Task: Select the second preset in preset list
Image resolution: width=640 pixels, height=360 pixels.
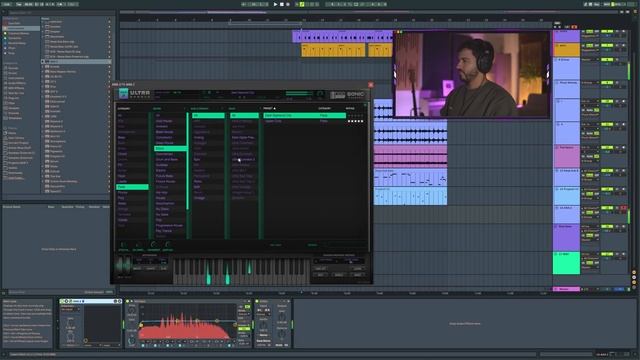Action: point(304,121)
